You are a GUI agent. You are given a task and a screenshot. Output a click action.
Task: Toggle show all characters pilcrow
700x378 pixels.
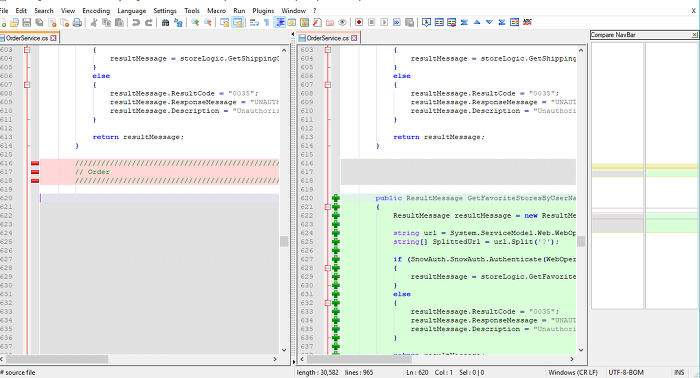267,22
